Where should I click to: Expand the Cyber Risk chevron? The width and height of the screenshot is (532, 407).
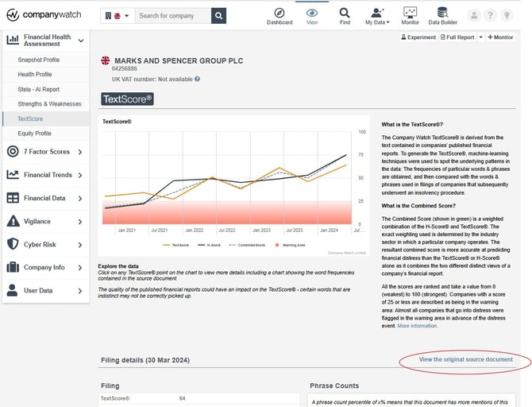[x=80, y=245]
